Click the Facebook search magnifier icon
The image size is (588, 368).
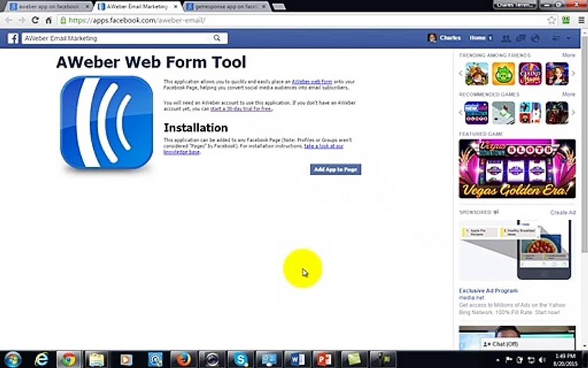pyautogui.click(x=217, y=38)
